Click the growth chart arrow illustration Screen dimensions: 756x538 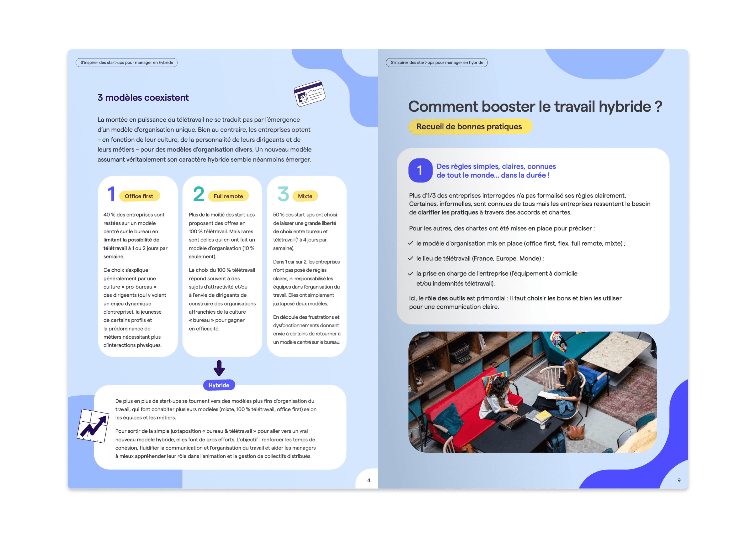(x=93, y=426)
